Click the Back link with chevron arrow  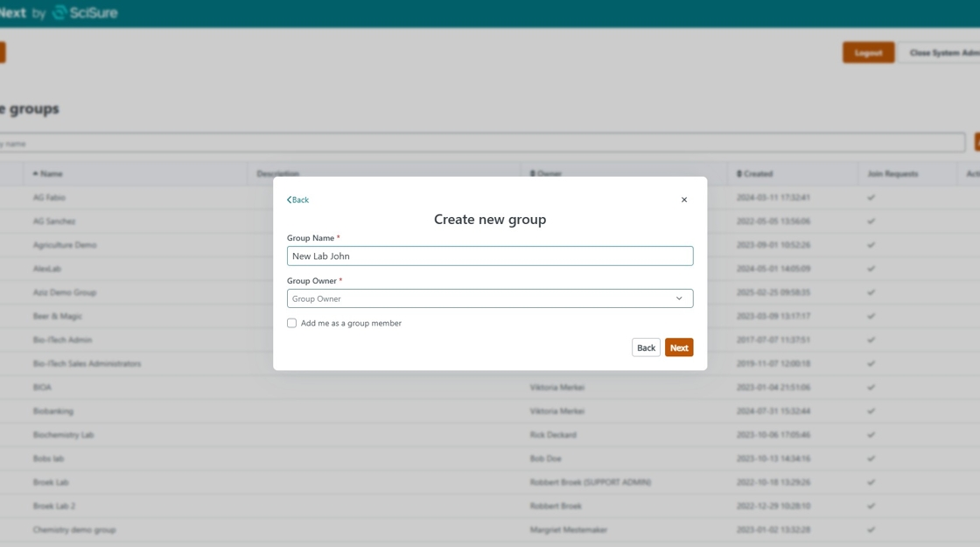298,200
